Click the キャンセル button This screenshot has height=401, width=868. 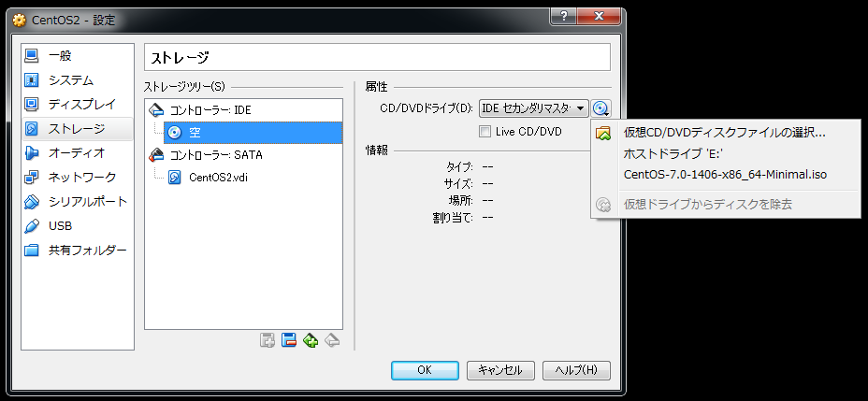500,370
